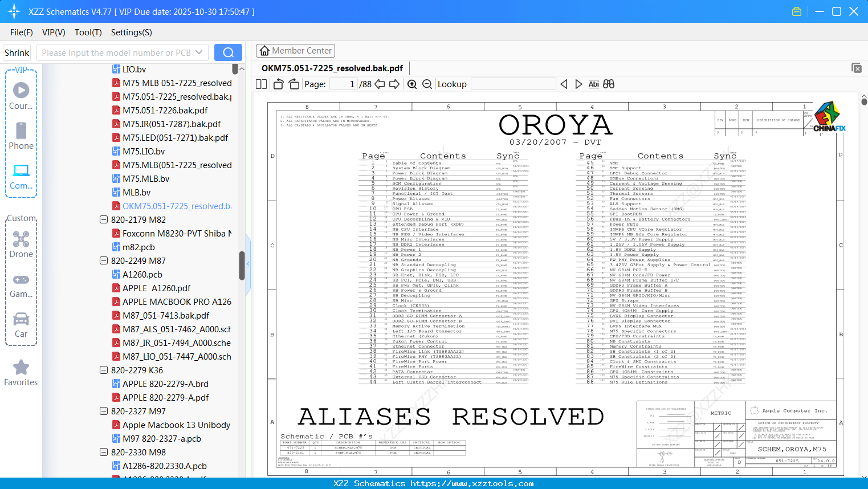Collapse the 820-2327 M97 folder
The height and width of the screenshot is (489, 868).
pos(104,411)
